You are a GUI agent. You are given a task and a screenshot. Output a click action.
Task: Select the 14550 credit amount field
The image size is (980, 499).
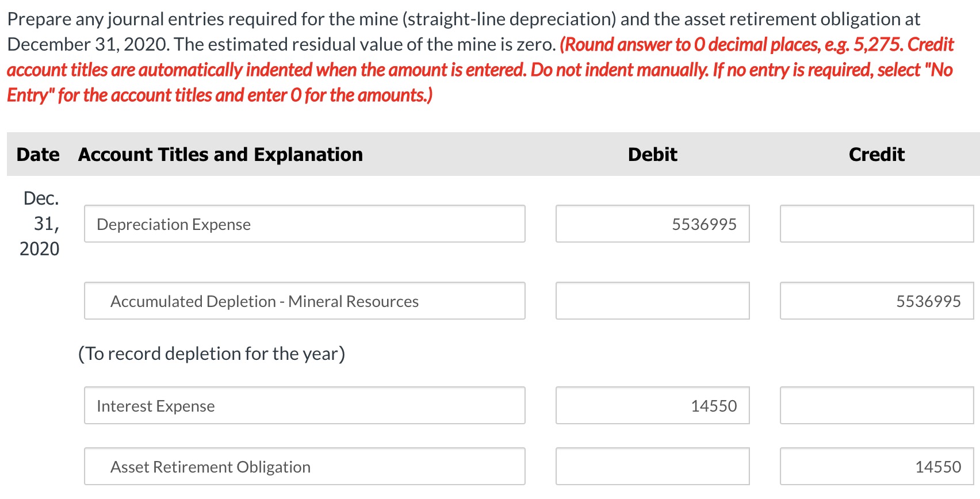pos(875,466)
